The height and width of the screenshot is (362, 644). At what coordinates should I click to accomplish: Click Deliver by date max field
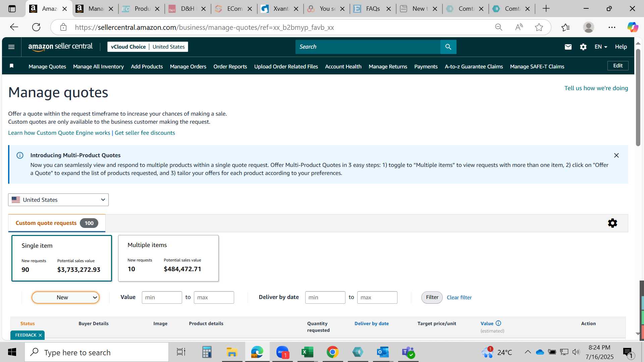(x=377, y=297)
